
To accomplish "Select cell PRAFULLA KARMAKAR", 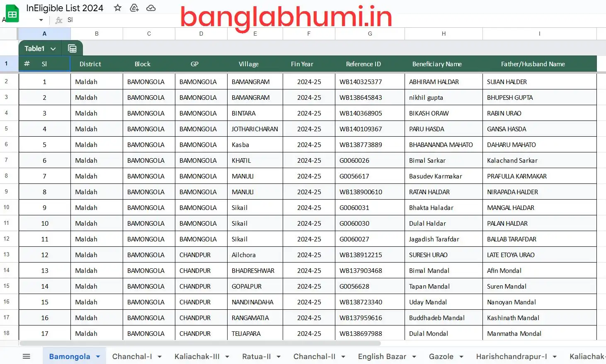I will tap(539, 176).
